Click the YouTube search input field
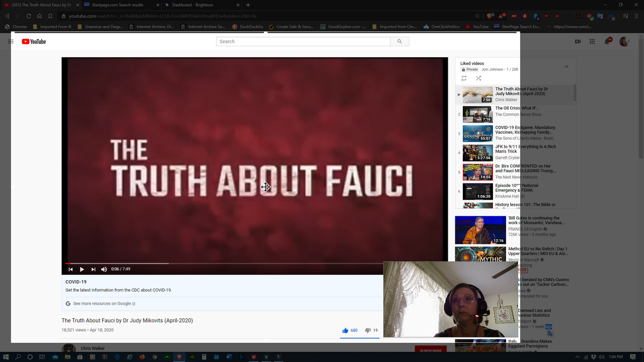The height and width of the screenshot is (362, 644). [303, 42]
